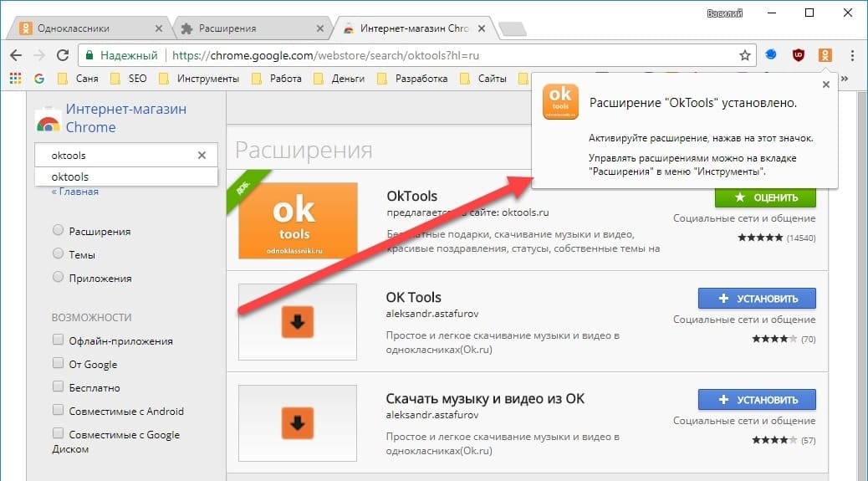Open the SEO bookmarks folder
868x481 pixels.
[129, 79]
